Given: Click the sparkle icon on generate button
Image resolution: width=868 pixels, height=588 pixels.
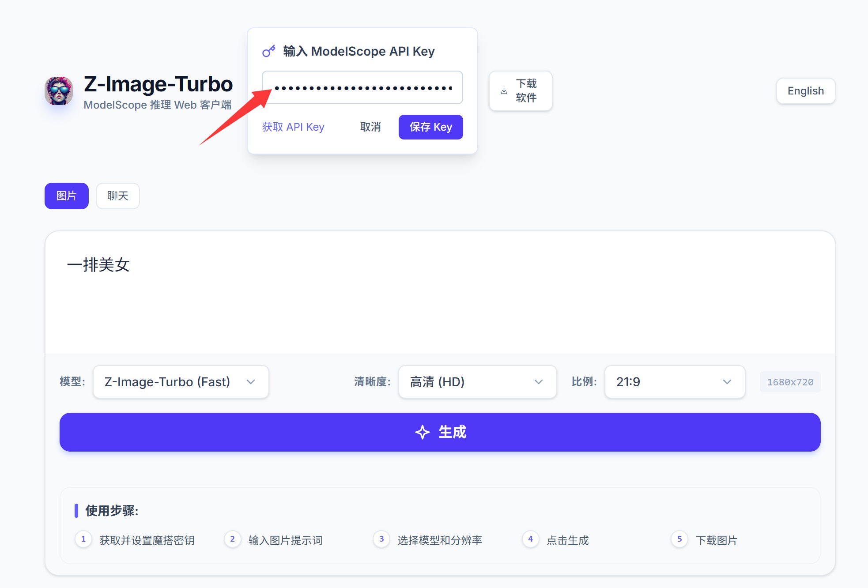Looking at the screenshot, I should click(x=422, y=432).
